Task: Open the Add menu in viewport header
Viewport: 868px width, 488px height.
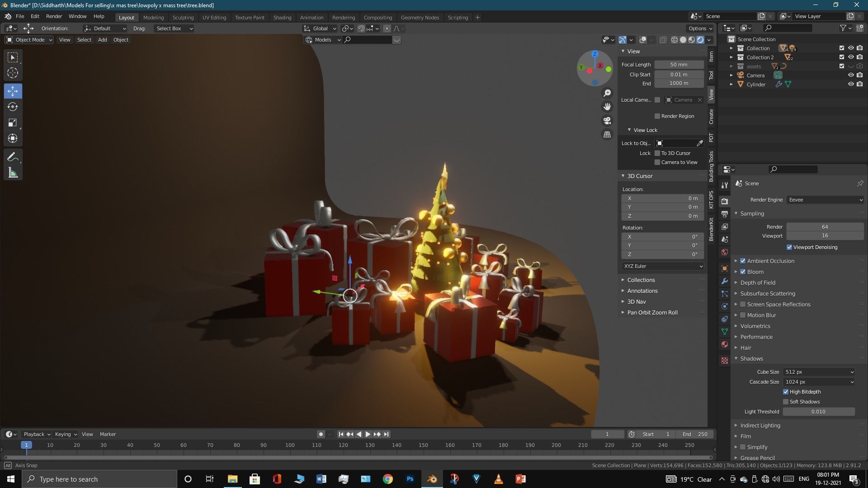Action: click(x=102, y=40)
